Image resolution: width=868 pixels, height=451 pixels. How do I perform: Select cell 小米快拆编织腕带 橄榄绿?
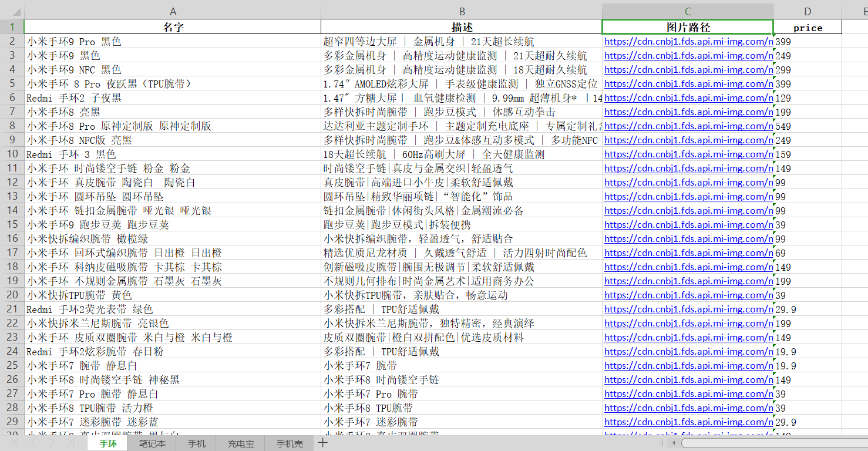coord(173,238)
